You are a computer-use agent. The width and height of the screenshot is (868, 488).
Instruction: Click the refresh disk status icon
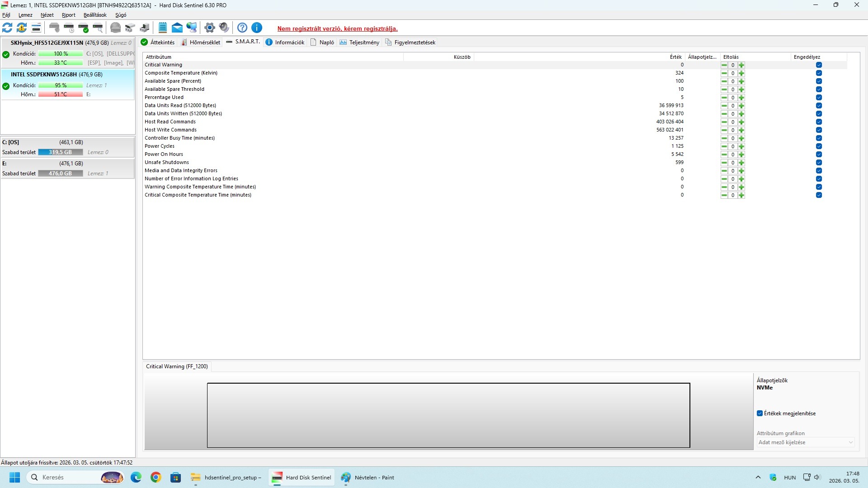tap(7, 28)
